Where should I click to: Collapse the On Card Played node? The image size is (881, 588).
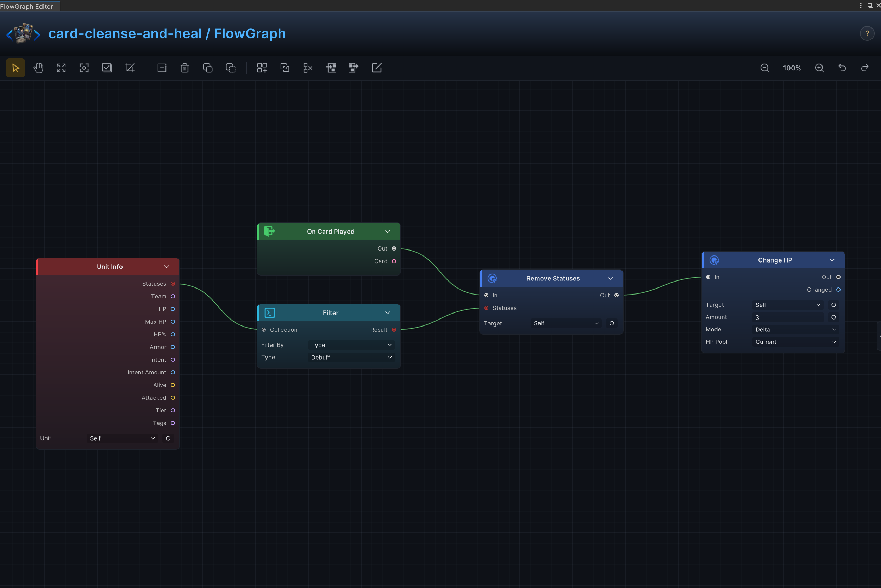(x=388, y=232)
